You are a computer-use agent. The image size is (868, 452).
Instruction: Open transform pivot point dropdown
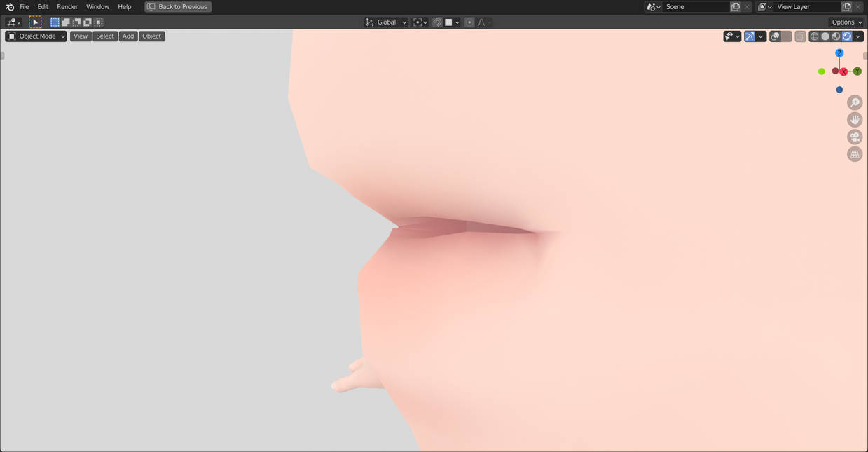(x=420, y=22)
